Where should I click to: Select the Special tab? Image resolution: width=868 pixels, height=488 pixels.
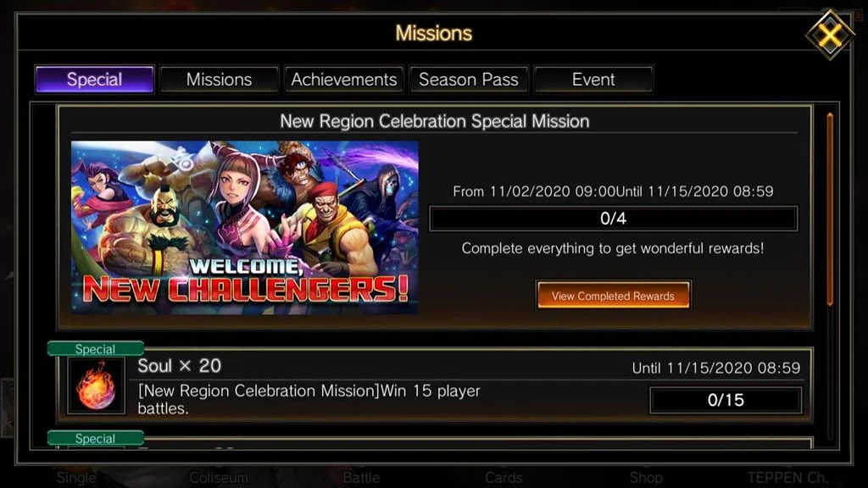coord(94,80)
